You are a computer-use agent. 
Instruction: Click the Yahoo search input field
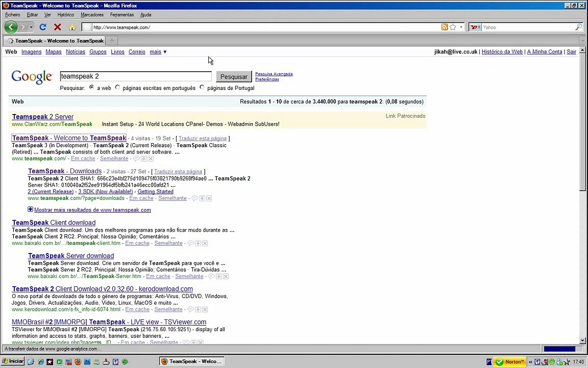click(x=528, y=27)
